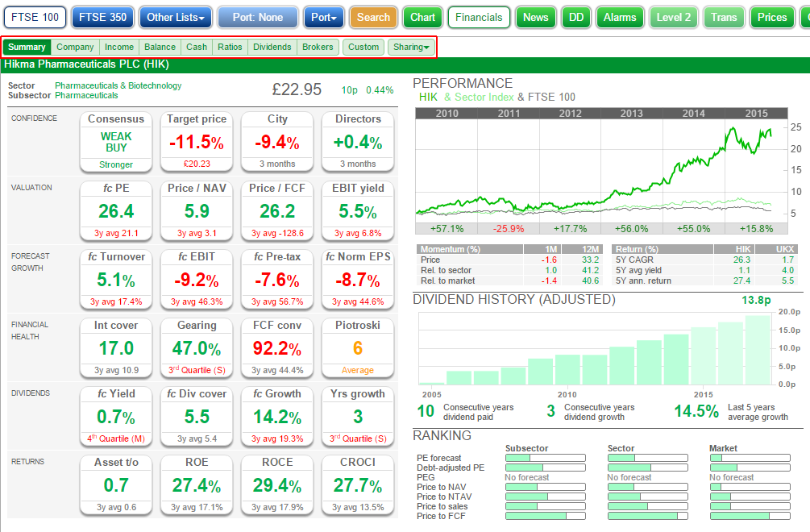Open the DD section

576,17
